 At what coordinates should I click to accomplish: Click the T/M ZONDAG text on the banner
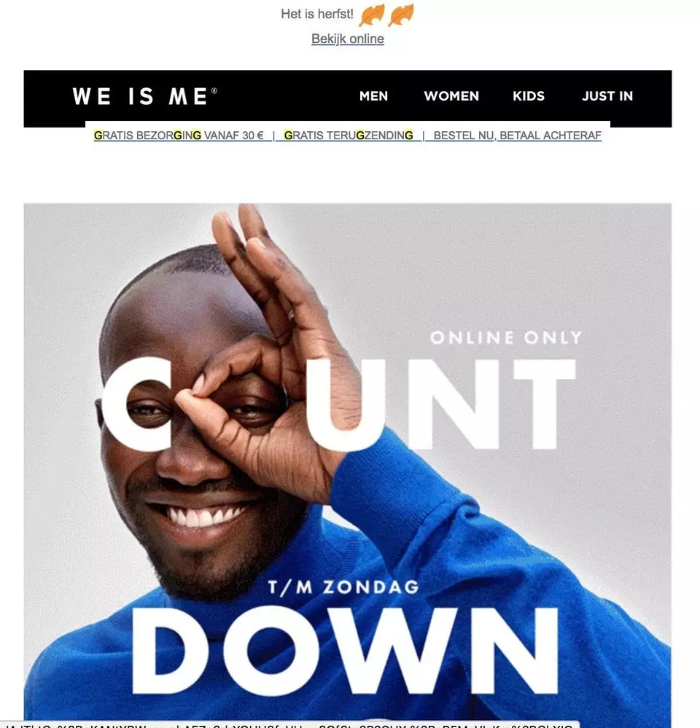click(x=343, y=587)
